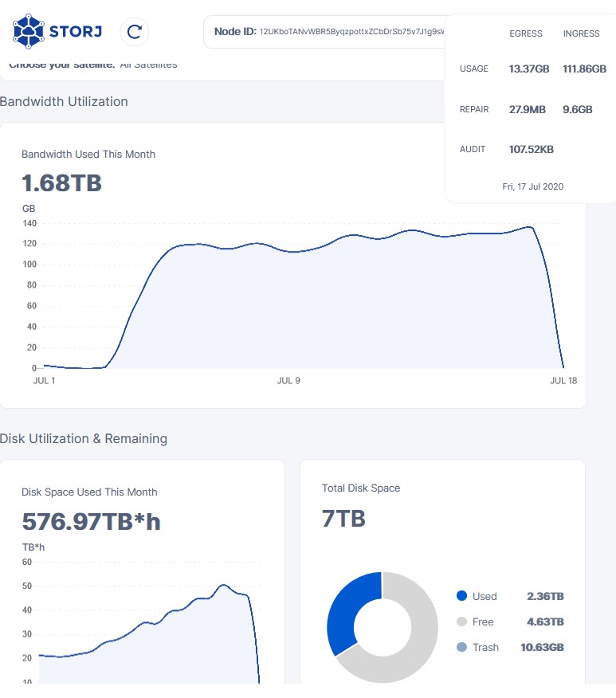Image resolution: width=616 pixels, height=698 pixels.
Task: Click the JUL 18 axis label
Action: [x=563, y=381]
